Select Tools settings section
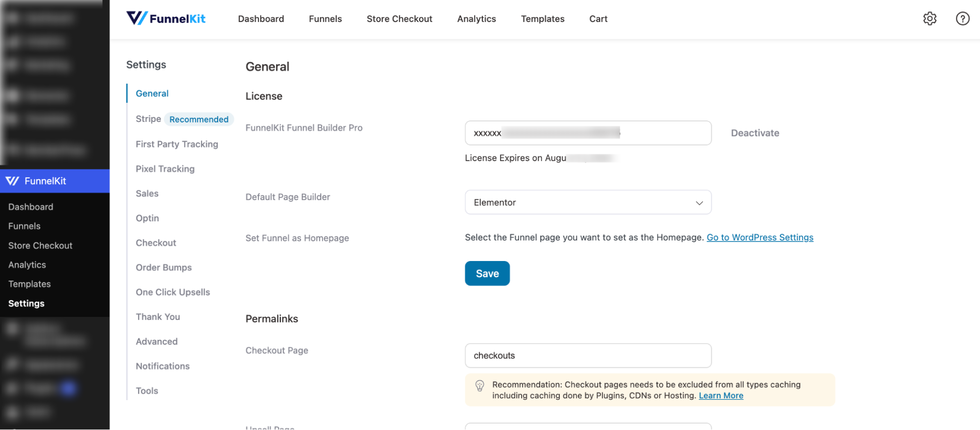This screenshot has width=980, height=430. pyautogui.click(x=147, y=391)
